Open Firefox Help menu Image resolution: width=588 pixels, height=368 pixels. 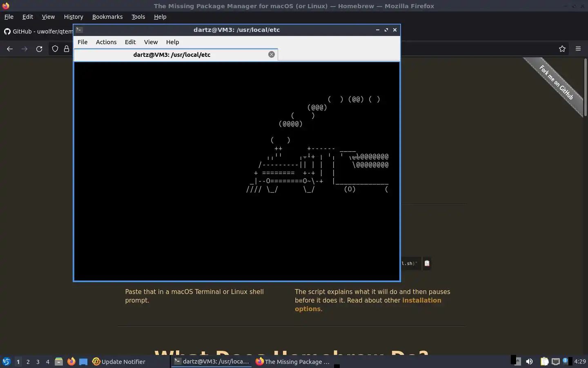point(160,17)
